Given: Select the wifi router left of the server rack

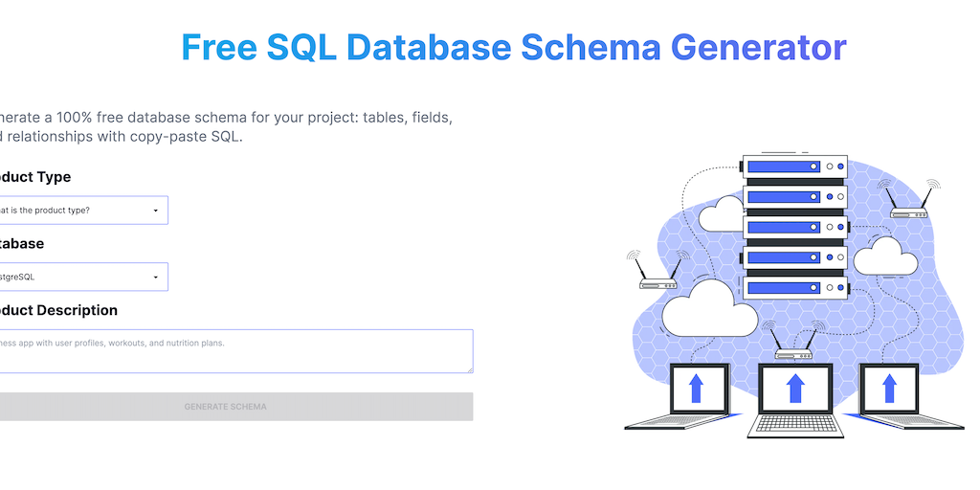Looking at the screenshot, I should coord(658,278).
